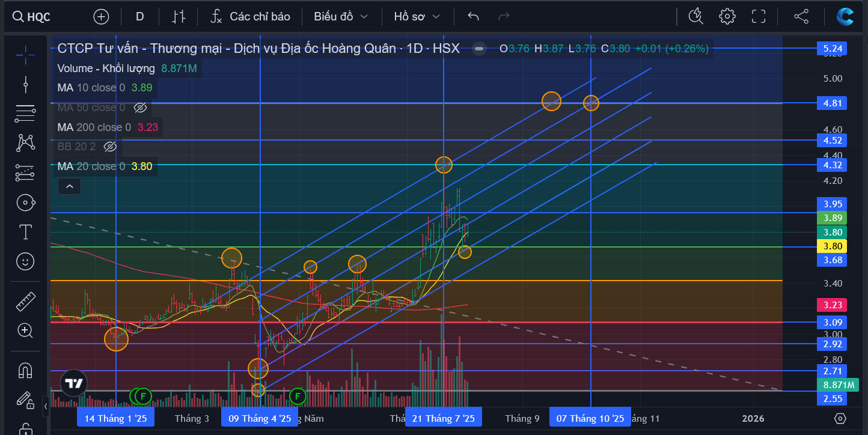Open the bar chart style selector

[179, 17]
